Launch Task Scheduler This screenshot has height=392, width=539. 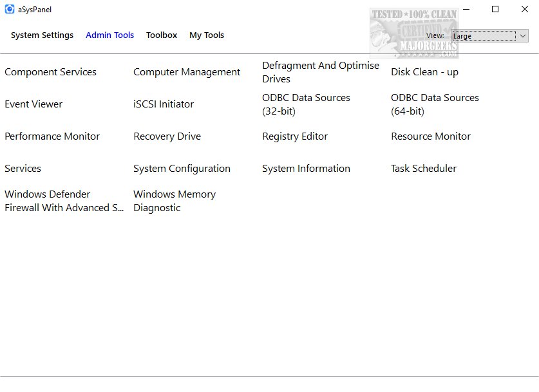pos(423,169)
